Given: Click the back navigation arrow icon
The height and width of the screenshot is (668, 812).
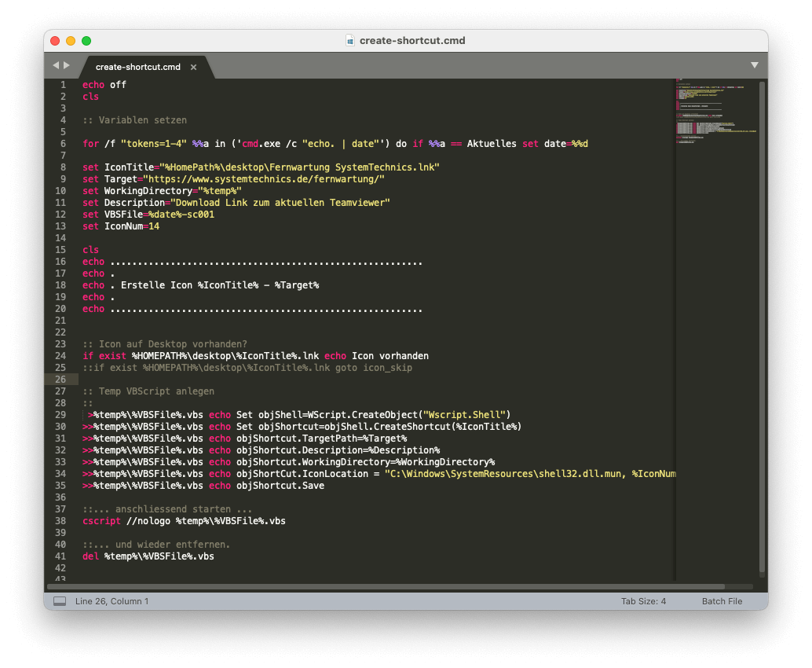Looking at the screenshot, I should (x=56, y=65).
